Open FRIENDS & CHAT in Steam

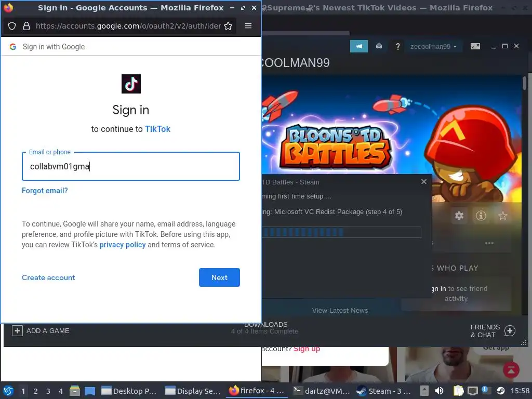click(485, 331)
